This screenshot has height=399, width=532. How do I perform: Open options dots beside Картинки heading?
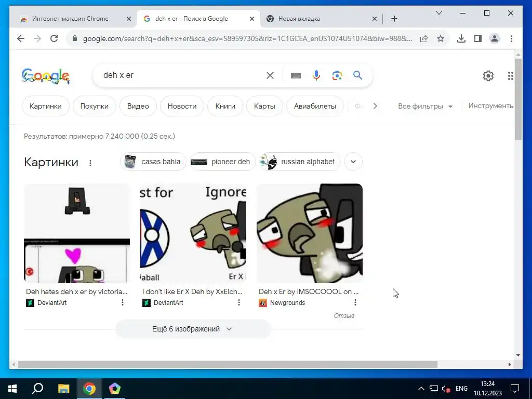[x=90, y=163]
